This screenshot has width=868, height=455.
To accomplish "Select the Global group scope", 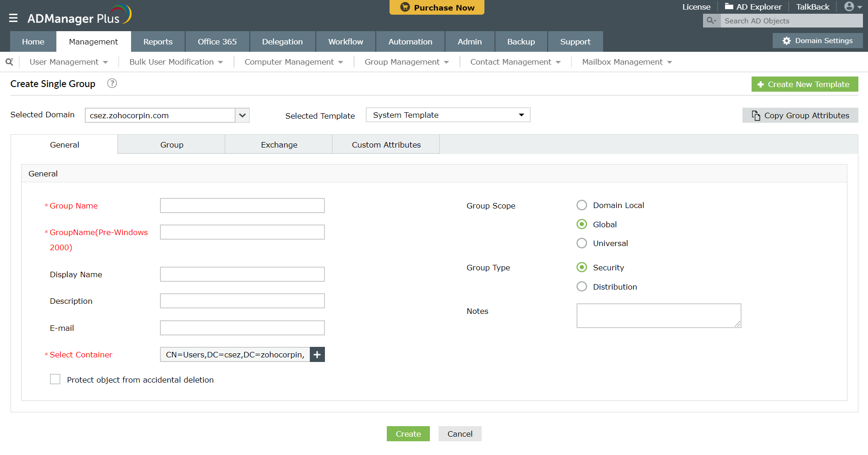I will click(x=582, y=224).
